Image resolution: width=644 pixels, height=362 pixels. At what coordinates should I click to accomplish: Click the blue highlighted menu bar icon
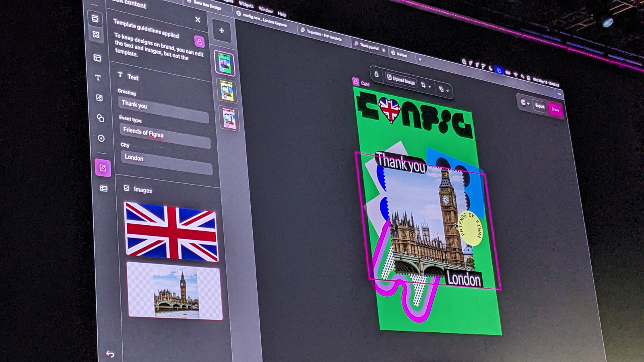point(499,71)
